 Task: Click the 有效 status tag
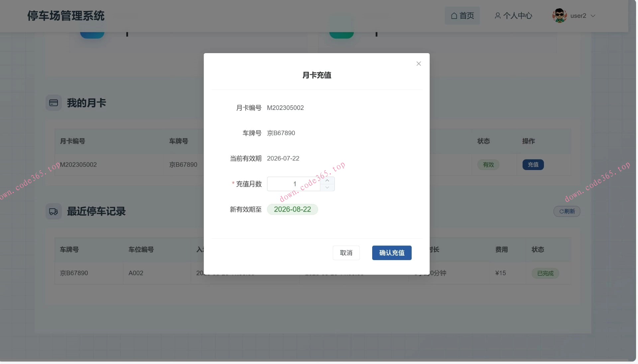488,164
